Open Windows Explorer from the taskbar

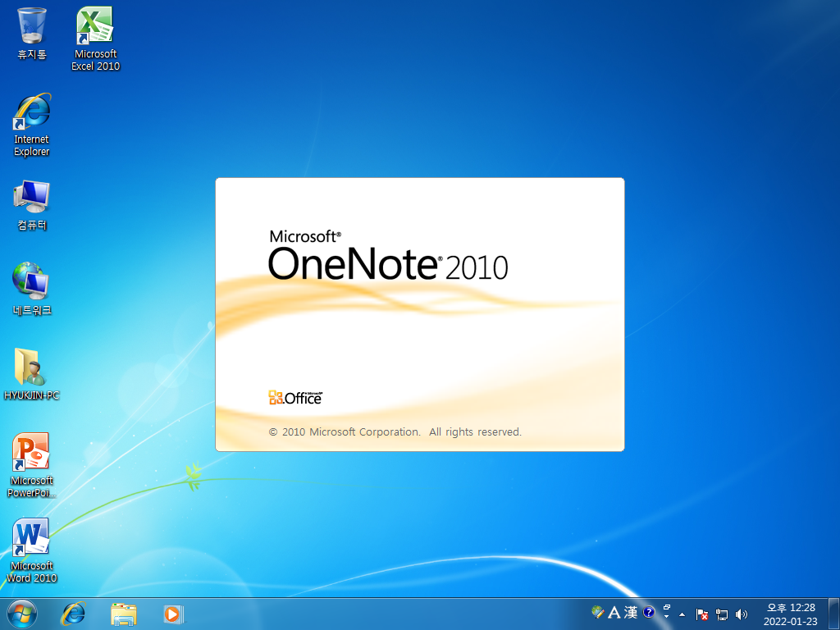coord(123,614)
